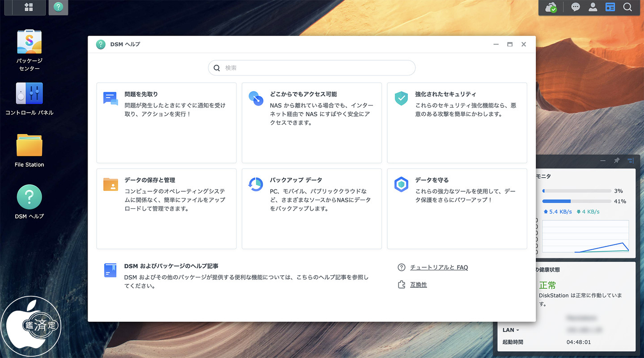Open the Control Panel desktop icon

coord(29,98)
